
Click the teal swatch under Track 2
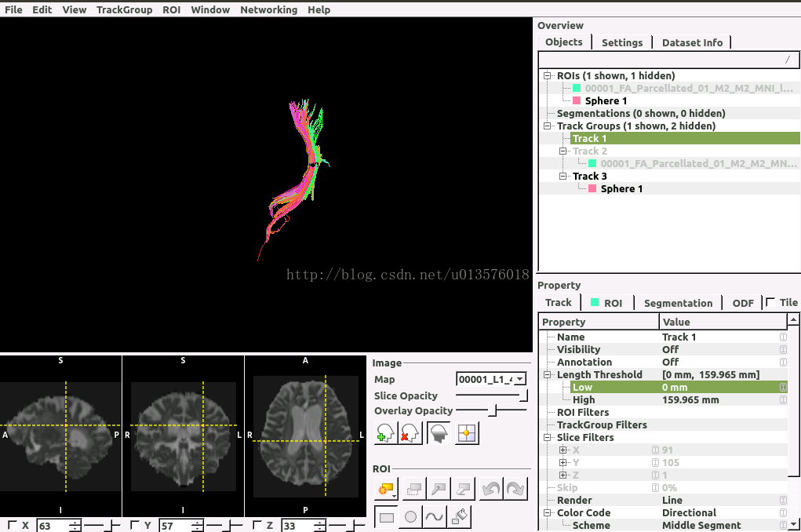[592, 163]
